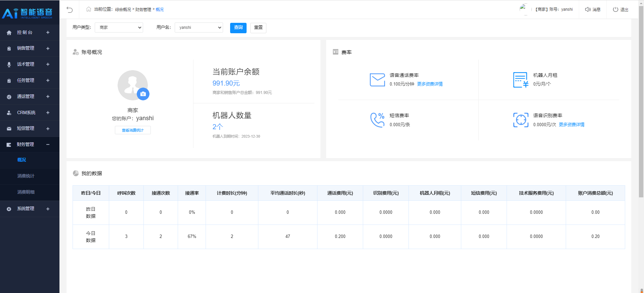Screen dimensions: 644x293
Task: Click the 短信管理 envelope icon
Action: tap(9, 129)
